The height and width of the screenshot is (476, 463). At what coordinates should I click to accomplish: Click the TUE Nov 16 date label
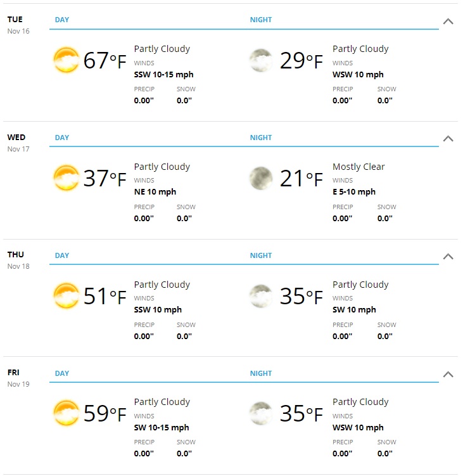point(18,25)
